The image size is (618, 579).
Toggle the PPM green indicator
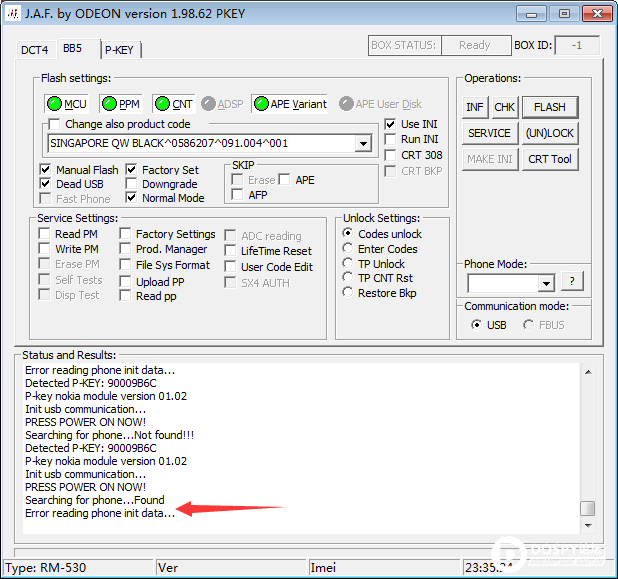tap(109, 104)
